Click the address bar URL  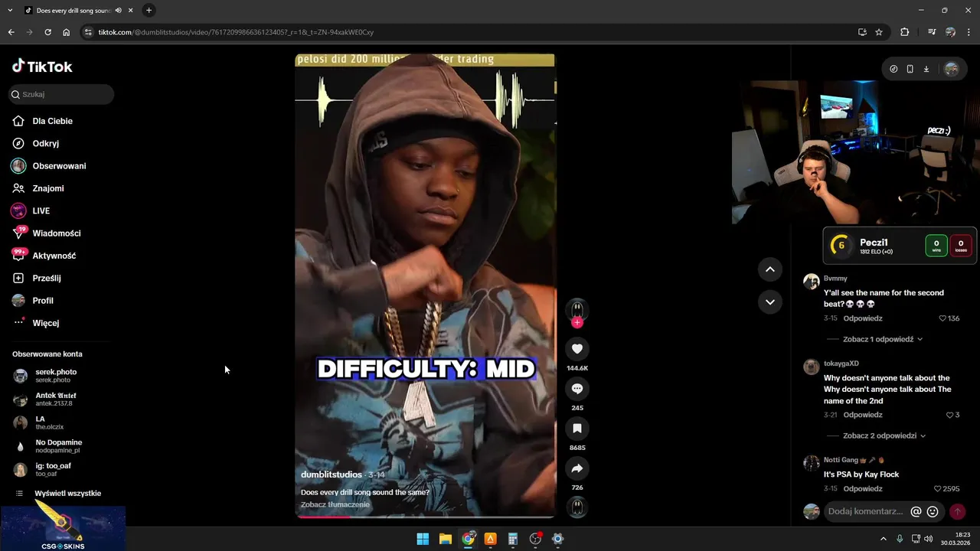point(236,32)
